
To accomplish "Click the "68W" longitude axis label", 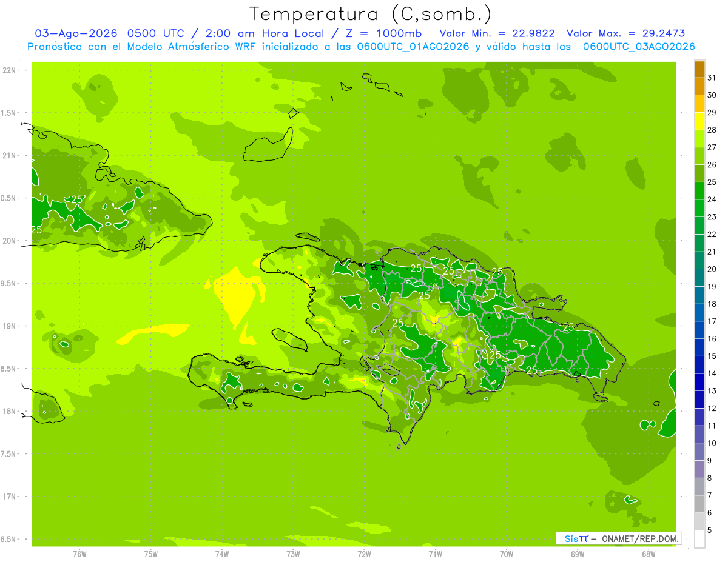I will click(x=649, y=554).
